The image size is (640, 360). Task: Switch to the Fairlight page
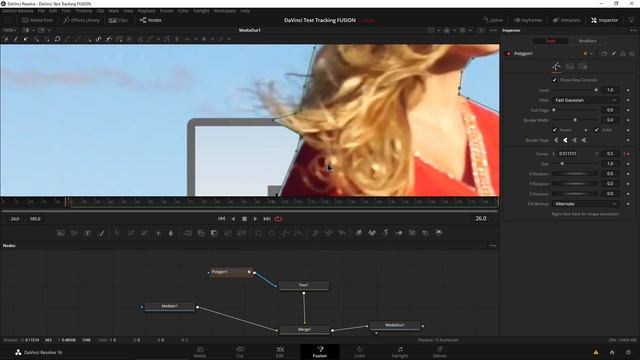click(x=400, y=352)
